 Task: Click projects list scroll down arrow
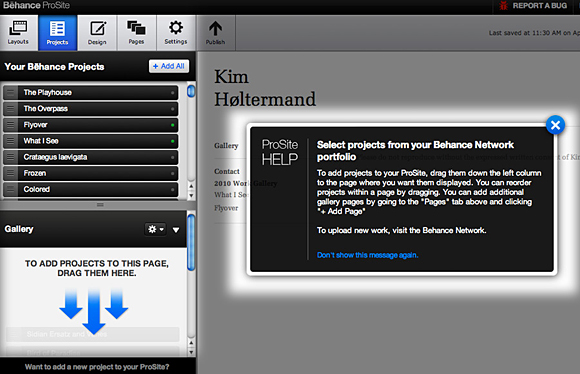pos(191,195)
